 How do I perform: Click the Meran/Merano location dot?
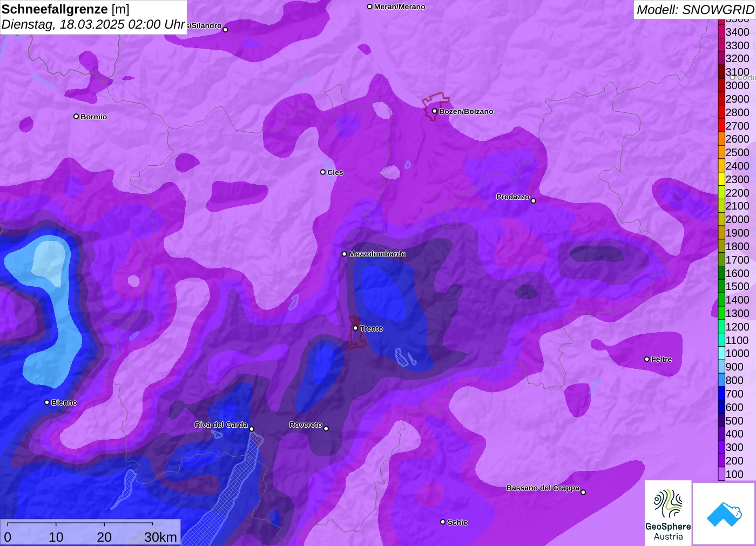pos(370,6)
